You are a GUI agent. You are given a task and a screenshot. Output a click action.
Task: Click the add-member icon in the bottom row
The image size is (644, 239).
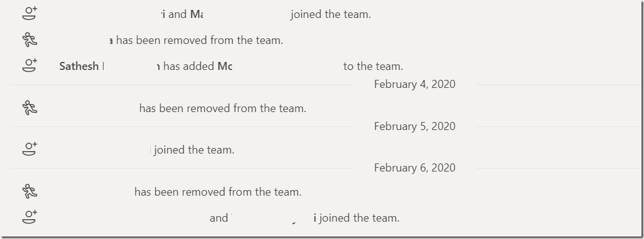click(x=30, y=217)
